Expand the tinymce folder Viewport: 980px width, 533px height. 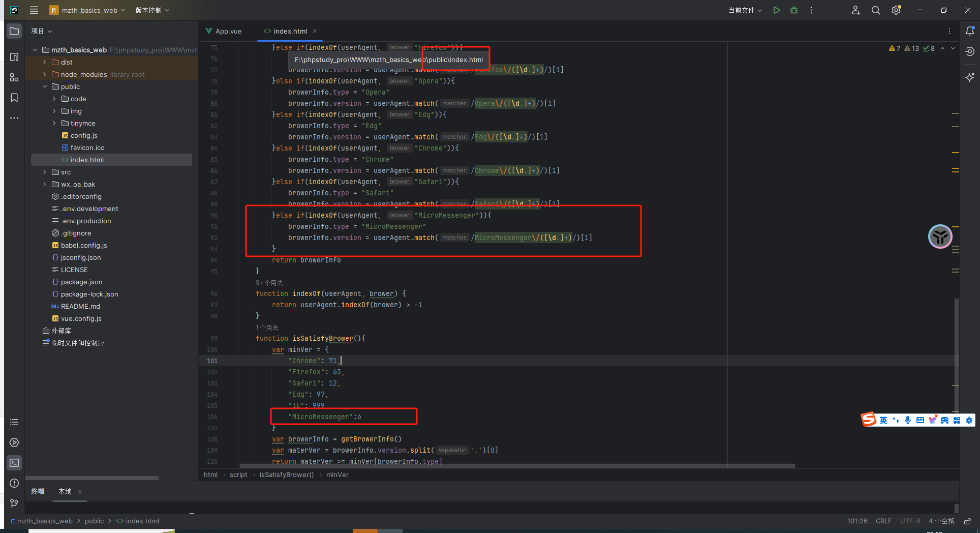tap(54, 123)
